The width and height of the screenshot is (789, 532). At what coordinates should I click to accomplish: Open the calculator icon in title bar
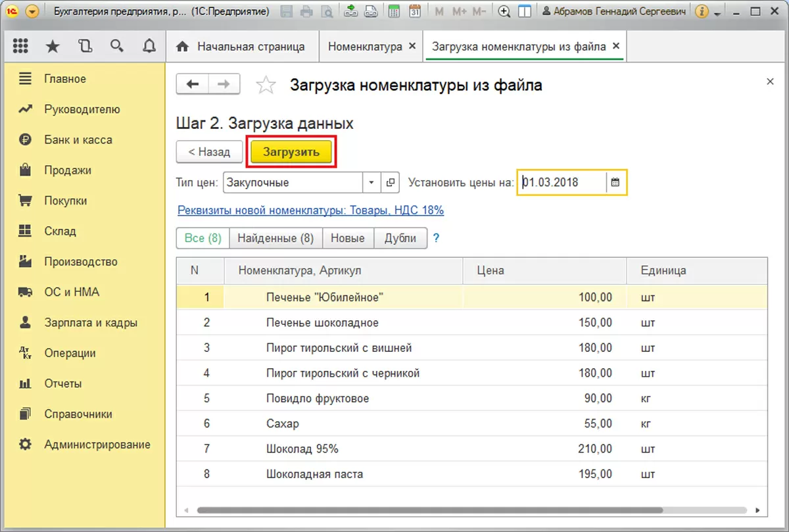coord(394,11)
